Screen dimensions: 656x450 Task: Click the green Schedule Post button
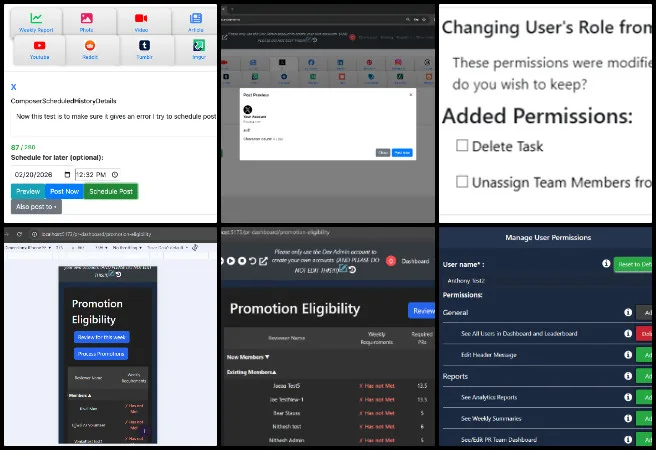(x=111, y=191)
